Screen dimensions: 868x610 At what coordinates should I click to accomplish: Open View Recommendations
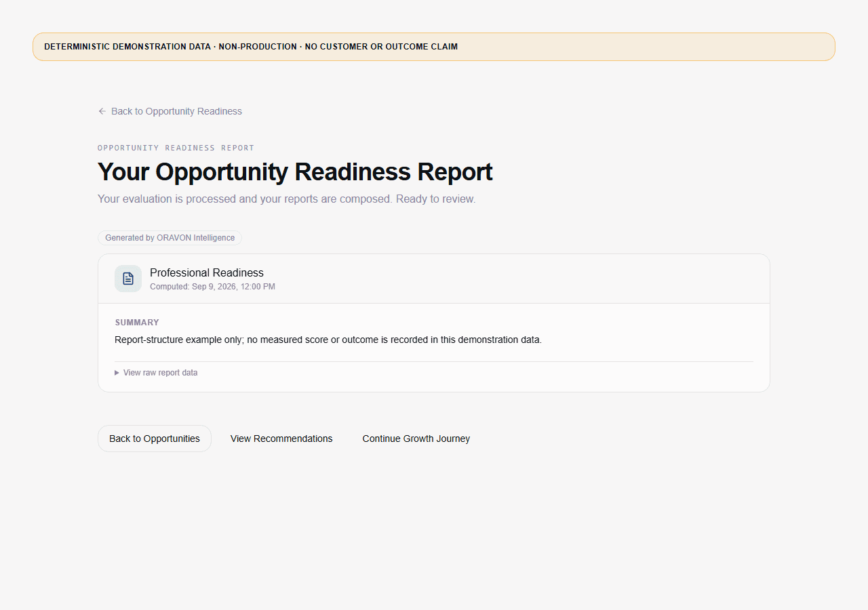pyautogui.click(x=281, y=439)
